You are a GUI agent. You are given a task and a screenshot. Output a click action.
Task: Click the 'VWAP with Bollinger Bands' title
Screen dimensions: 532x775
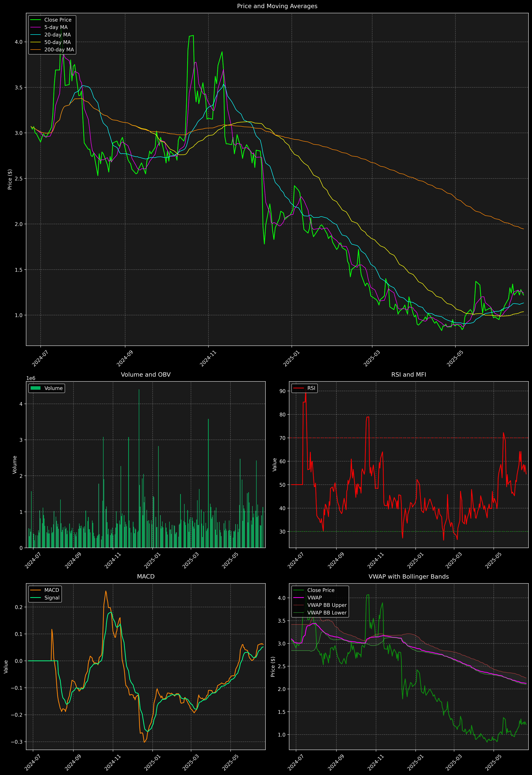click(x=409, y=577)
